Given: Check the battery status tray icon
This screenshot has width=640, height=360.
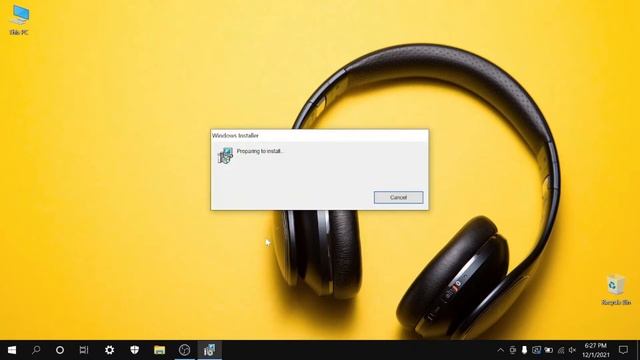Looking at the screenshot, I should pyautogui.click(x=549, y=350).
